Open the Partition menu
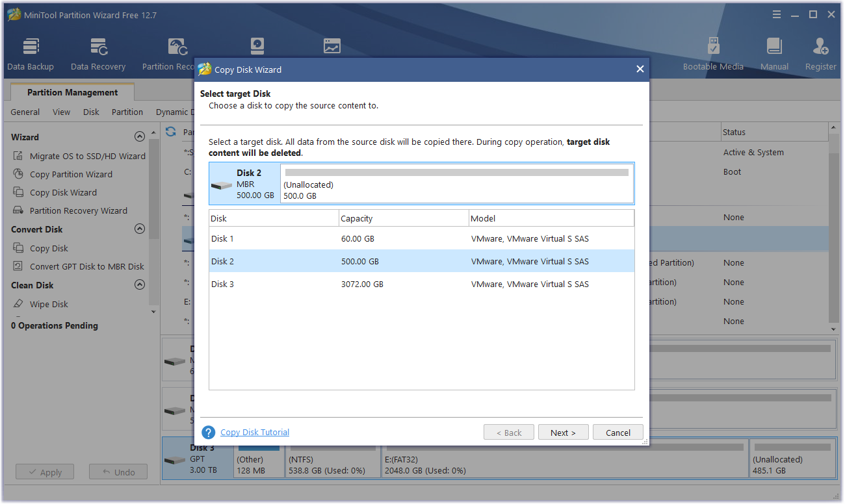The height and width of the screenshot is (504, 845). click(x=127, y=112)
